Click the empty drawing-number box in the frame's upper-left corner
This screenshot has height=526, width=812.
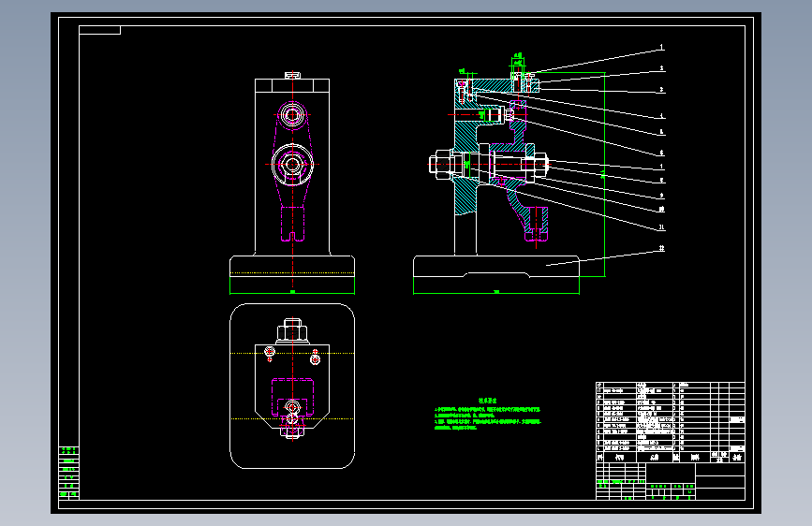pos(99,30)
